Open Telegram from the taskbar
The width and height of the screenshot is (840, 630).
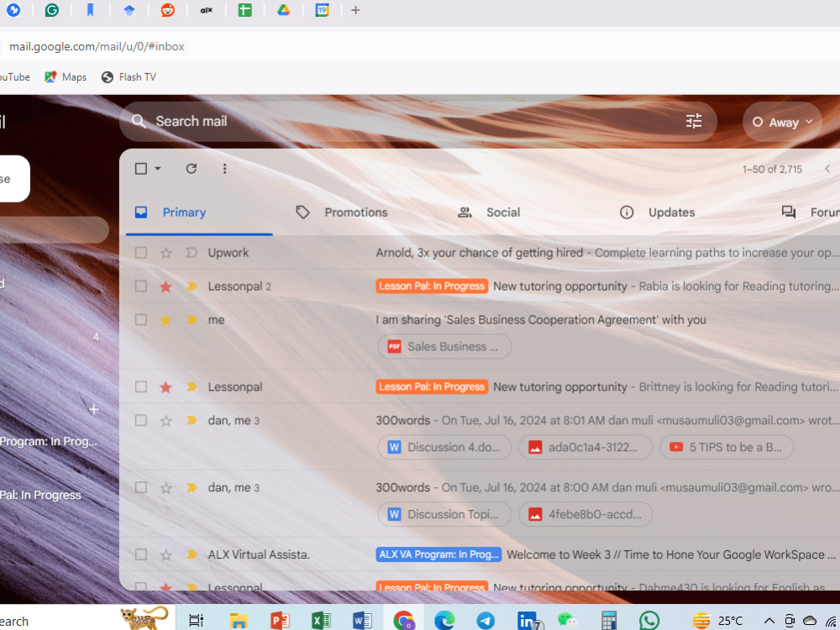[x=486, y=621]
